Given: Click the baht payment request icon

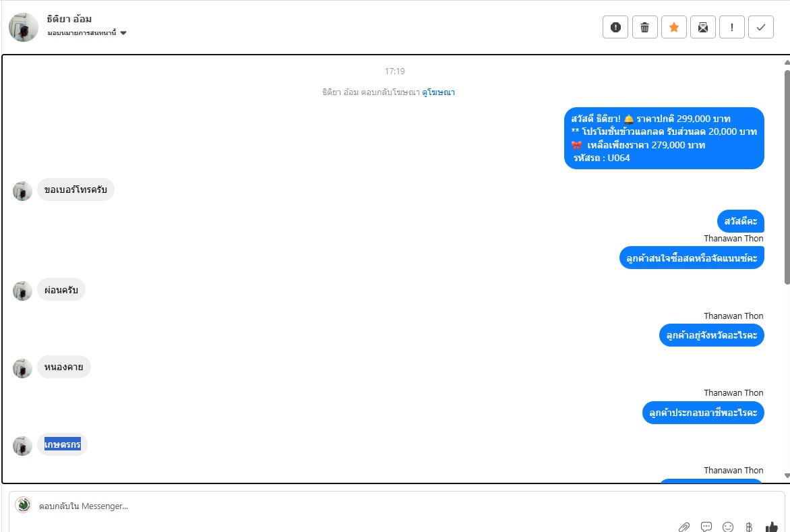Looking at the screenshot, I should [x=749, y=527].
